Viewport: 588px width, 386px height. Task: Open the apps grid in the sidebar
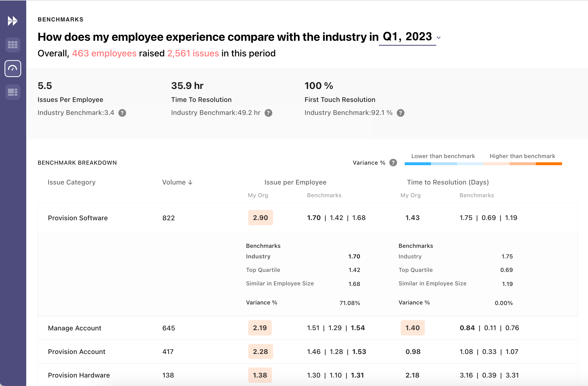(x=13, y=45)
